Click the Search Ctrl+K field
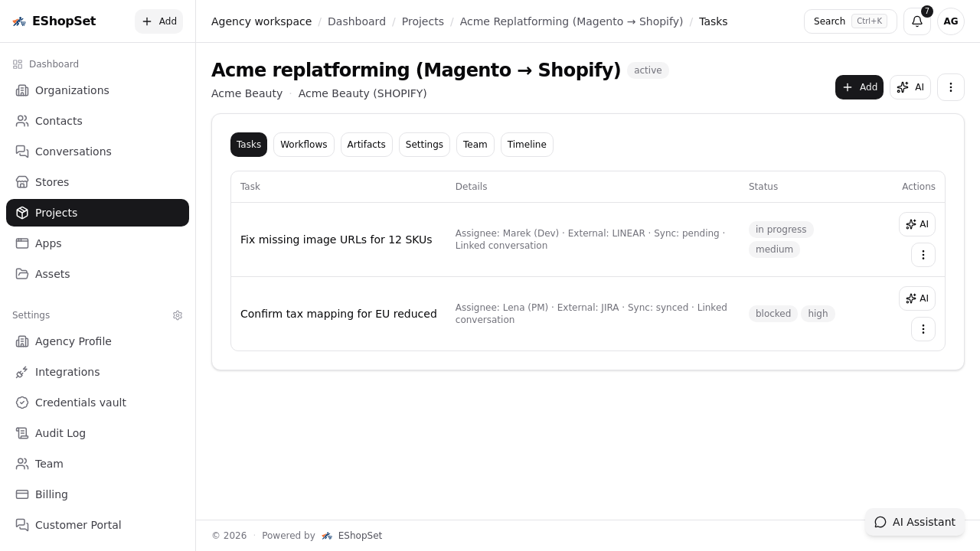980x551 pixels. tap(850, 21)
